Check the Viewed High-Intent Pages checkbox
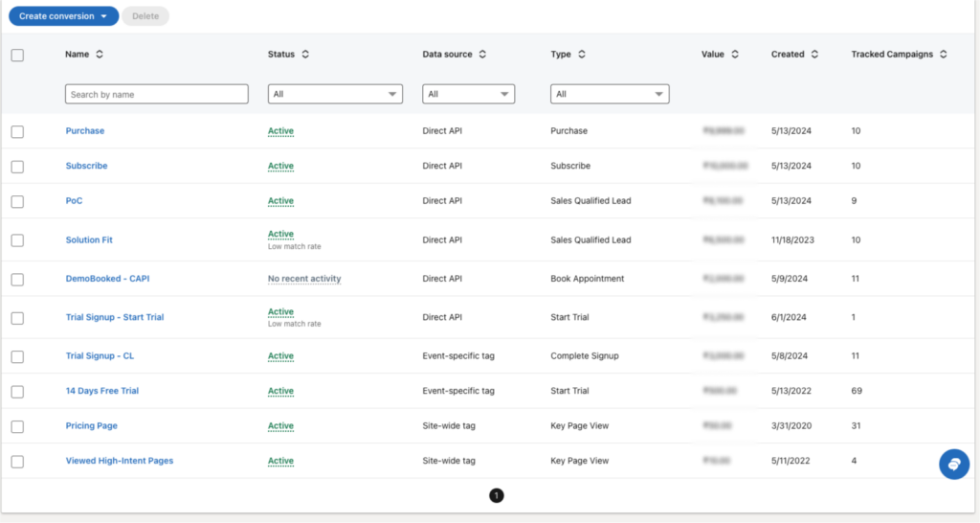 pyautogui.click(x=17, y=462)
